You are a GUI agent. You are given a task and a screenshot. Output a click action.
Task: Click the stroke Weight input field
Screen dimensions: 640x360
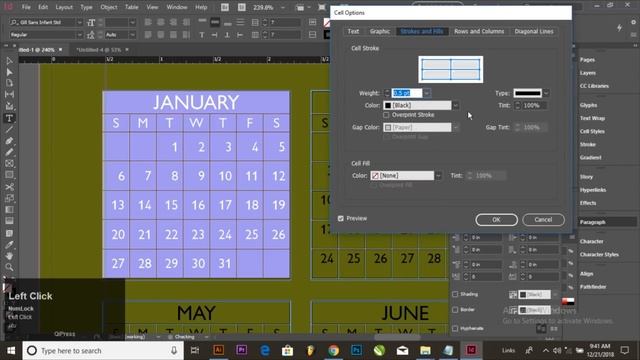pos(407,93)
